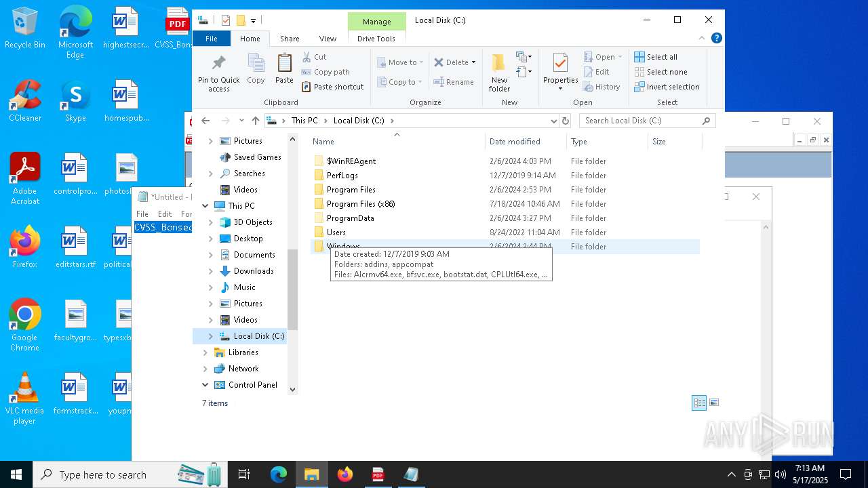The width and height of the screenshot is (868, 488).
Task: Select the Users folder
Action: (336, 232)
